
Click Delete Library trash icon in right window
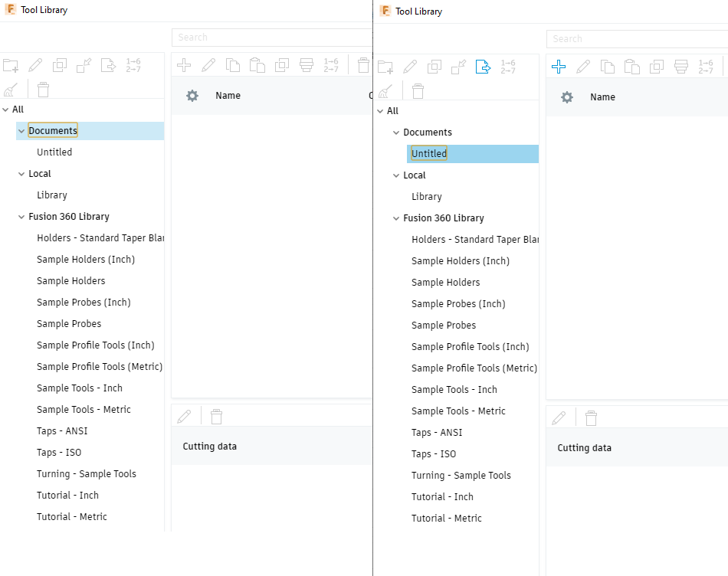pyautogui.click(x=418, y=92)
